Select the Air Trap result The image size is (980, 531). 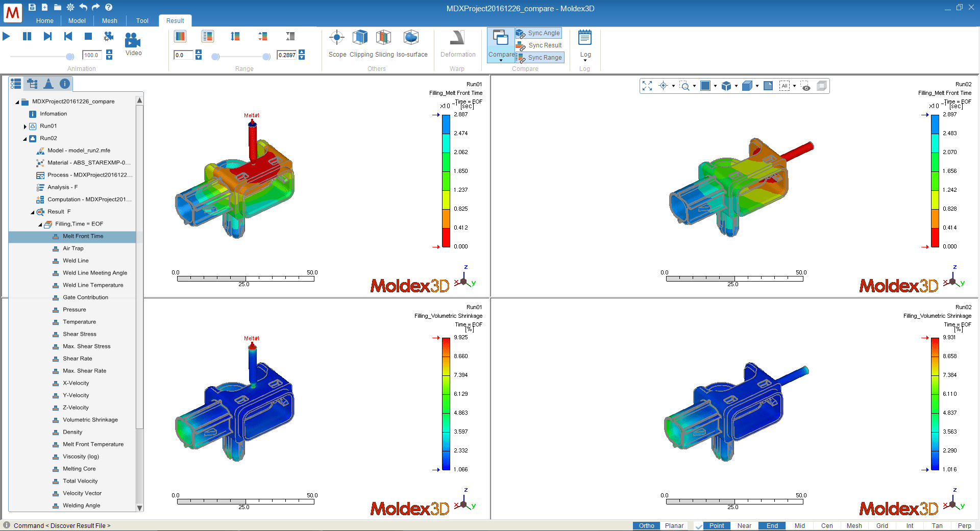72,248
